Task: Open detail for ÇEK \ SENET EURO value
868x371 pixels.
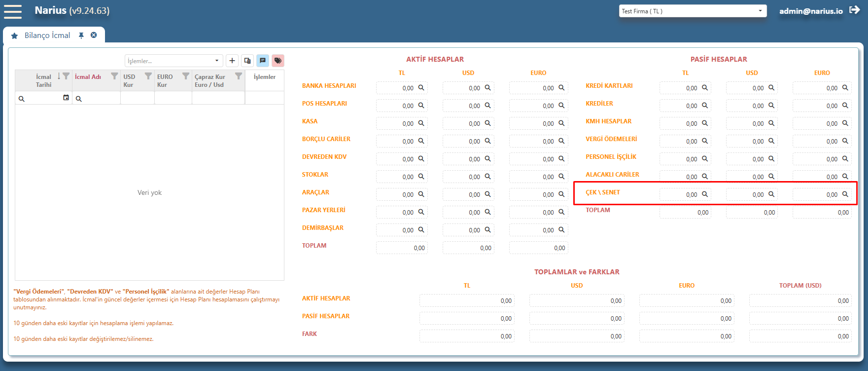Action: (845, 194)
